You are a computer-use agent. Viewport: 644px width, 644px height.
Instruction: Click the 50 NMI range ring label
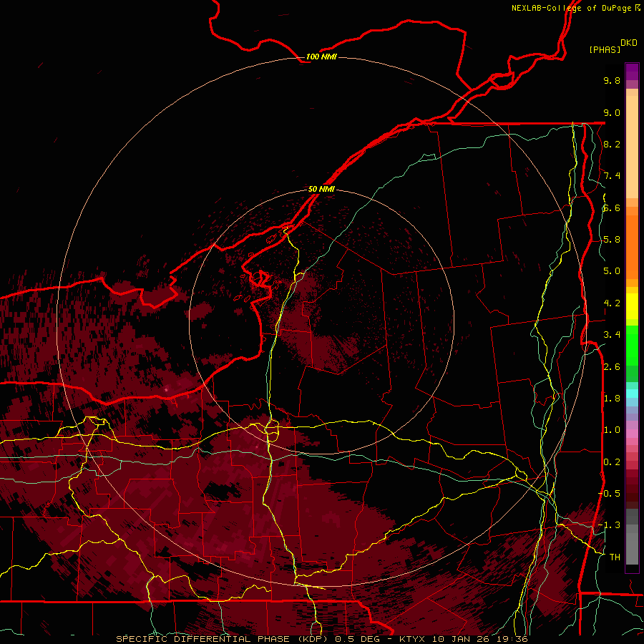point(321,189)
